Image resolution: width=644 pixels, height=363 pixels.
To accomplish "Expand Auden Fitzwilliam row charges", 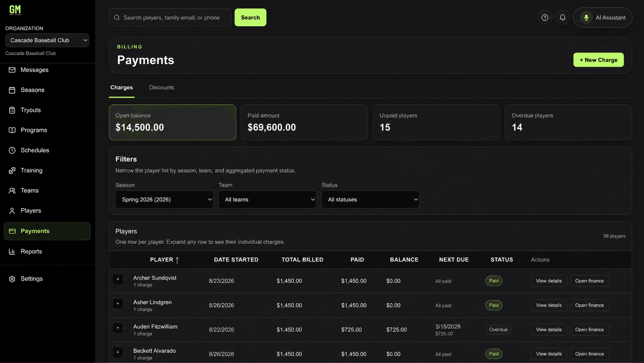I will (x=118, y=328).
